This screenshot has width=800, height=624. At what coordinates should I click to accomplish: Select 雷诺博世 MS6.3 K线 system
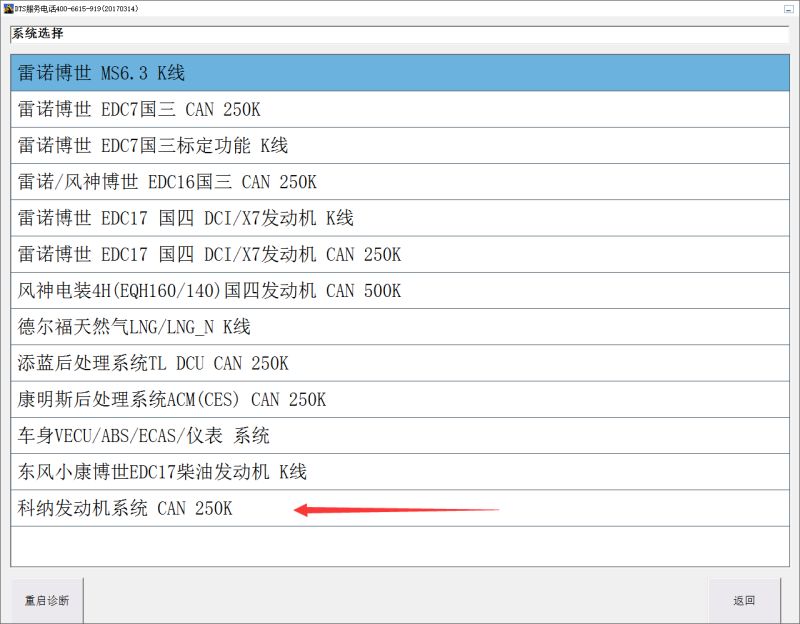point(400,73)
